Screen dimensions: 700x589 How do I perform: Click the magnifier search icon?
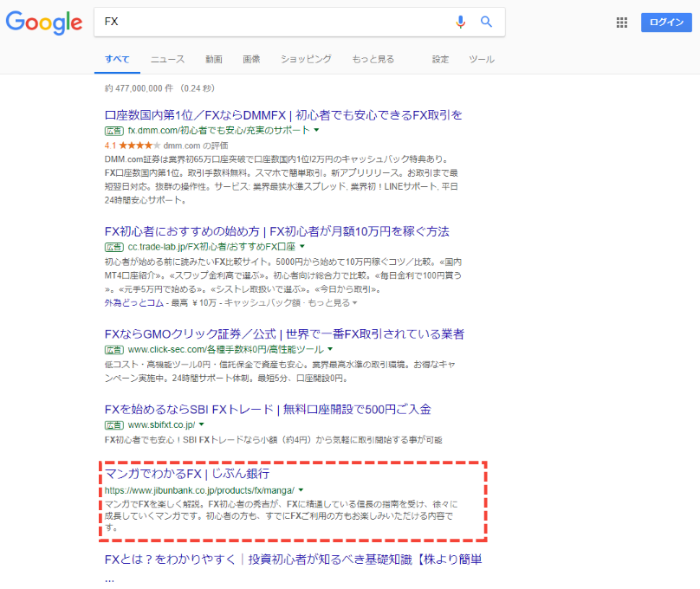[486, 22]
